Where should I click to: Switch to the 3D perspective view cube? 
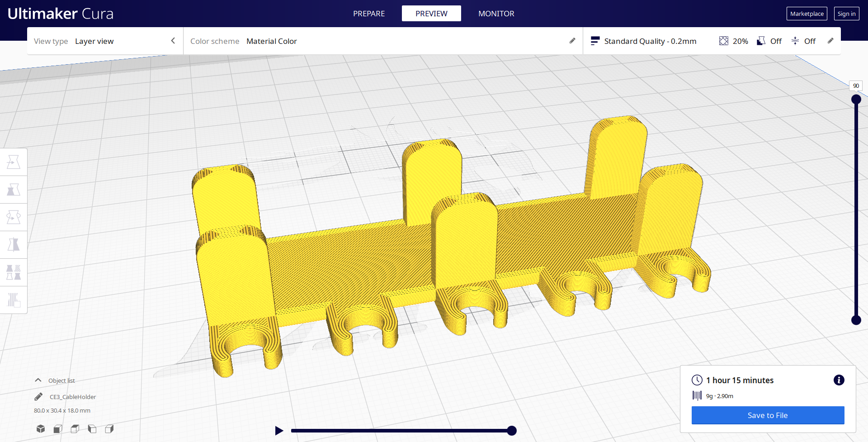pos(41,428)
